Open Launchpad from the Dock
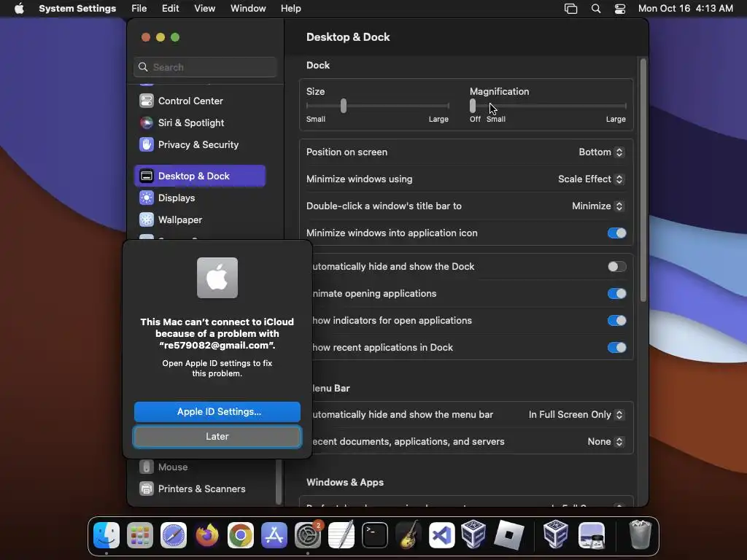Image resolution: width=747 pixels, height=560 pixels. (x=140, y=535)
